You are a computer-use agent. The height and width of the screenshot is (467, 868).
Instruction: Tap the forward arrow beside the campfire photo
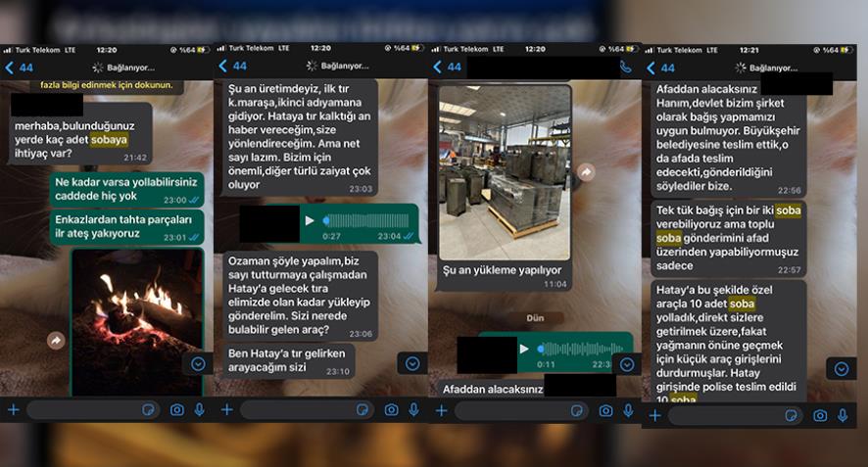coord(56,341)
